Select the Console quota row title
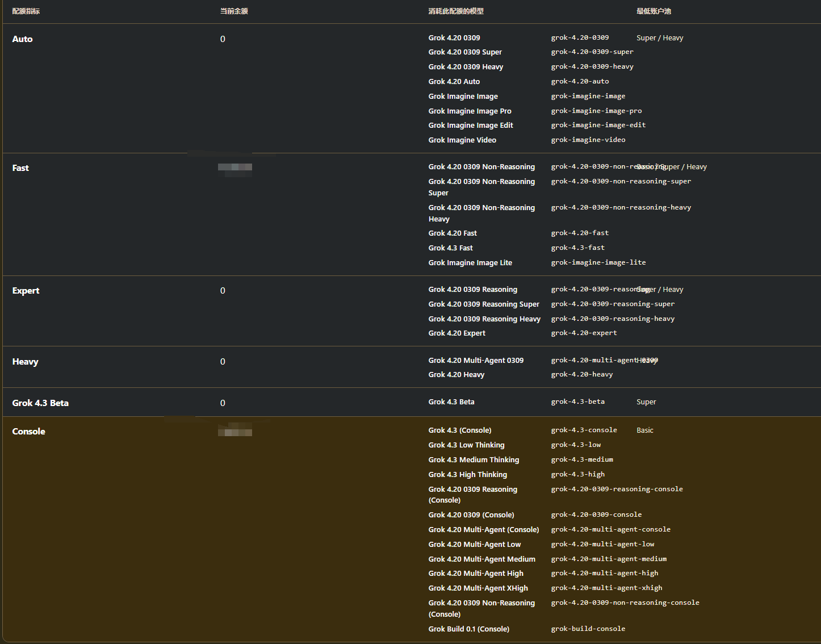 click(28, 432)
